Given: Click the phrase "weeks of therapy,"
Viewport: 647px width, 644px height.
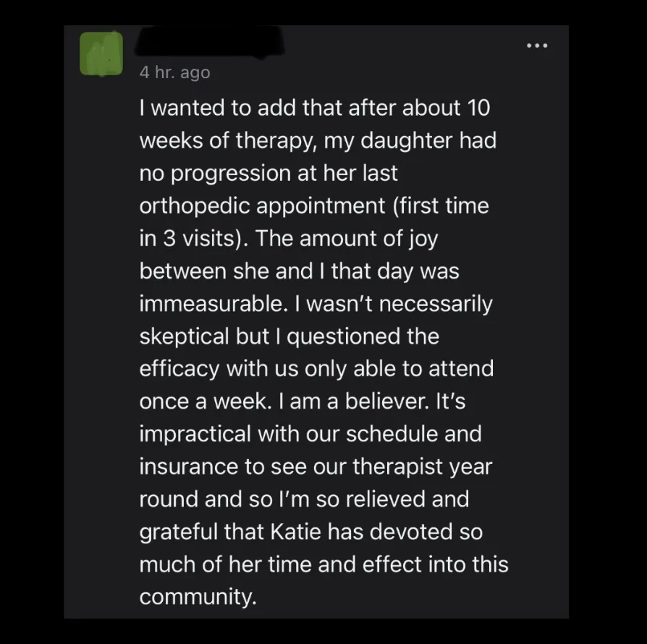Looking at the screenshot, I should click(227, 140).
